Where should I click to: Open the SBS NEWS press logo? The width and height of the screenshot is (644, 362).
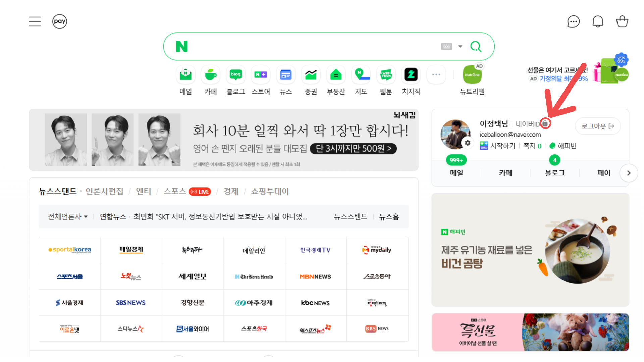tap(131, 303)
